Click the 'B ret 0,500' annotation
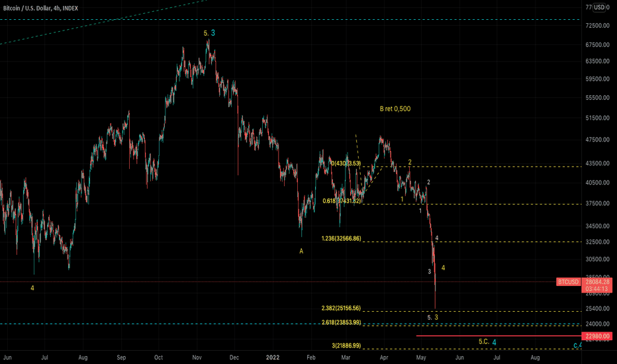Image resolution: width=617 pixels, height=364 pixels. pyautogui.click(x=395, y=109)
